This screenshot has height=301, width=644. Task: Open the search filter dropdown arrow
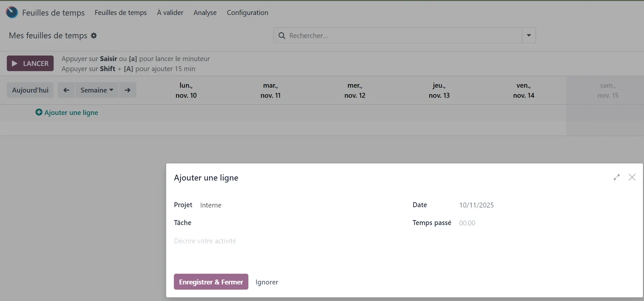tap(529, 36)
